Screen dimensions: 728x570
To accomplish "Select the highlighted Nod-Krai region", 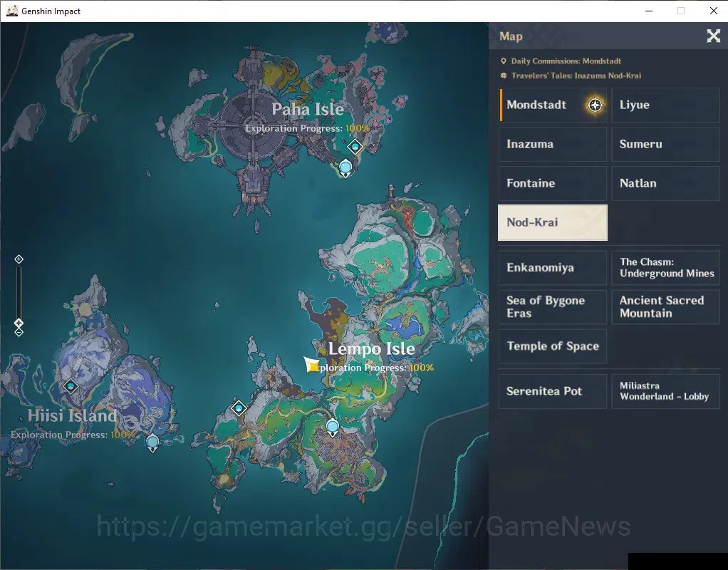I will coord(553,222).
